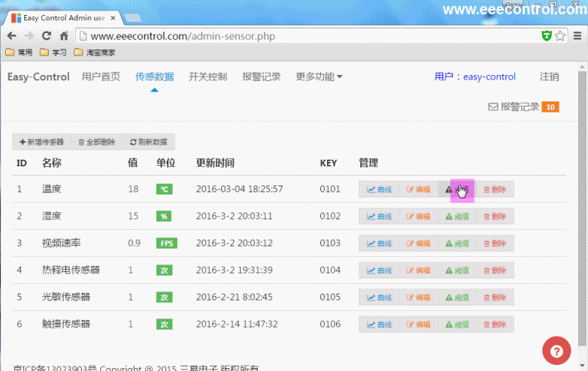Click the red help question mark button
This screenshot has width=588, height=371.
[556, 351]
